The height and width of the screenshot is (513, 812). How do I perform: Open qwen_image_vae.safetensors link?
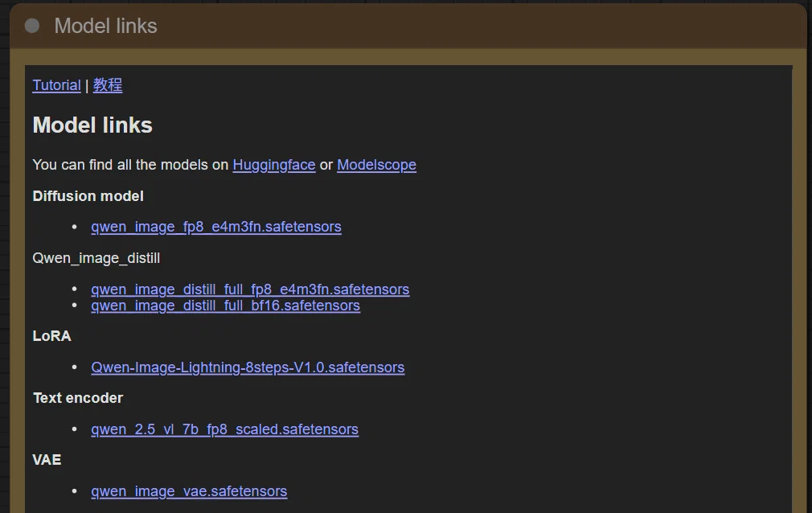click(x=189, y=491)
